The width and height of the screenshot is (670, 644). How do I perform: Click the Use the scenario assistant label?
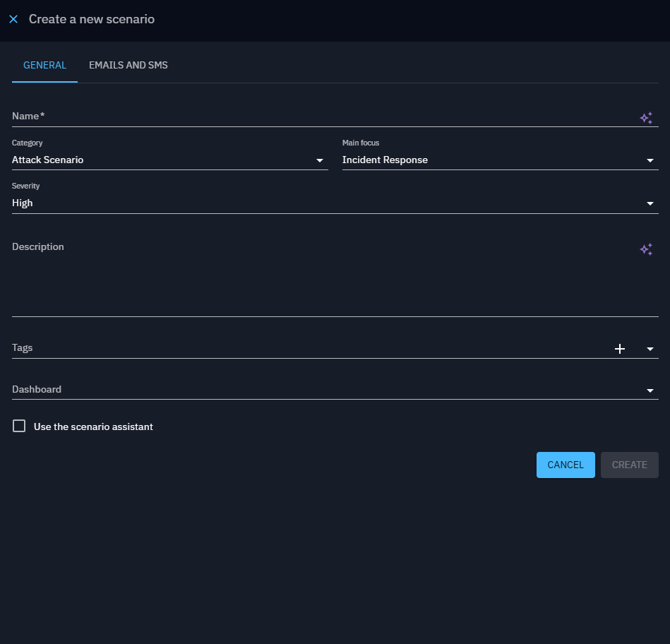click(x=93, y=427)
